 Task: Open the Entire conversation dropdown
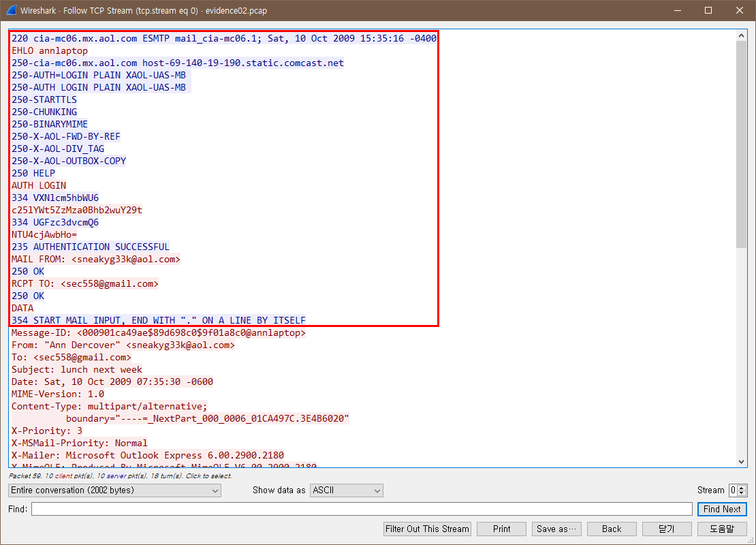(114, 490)
